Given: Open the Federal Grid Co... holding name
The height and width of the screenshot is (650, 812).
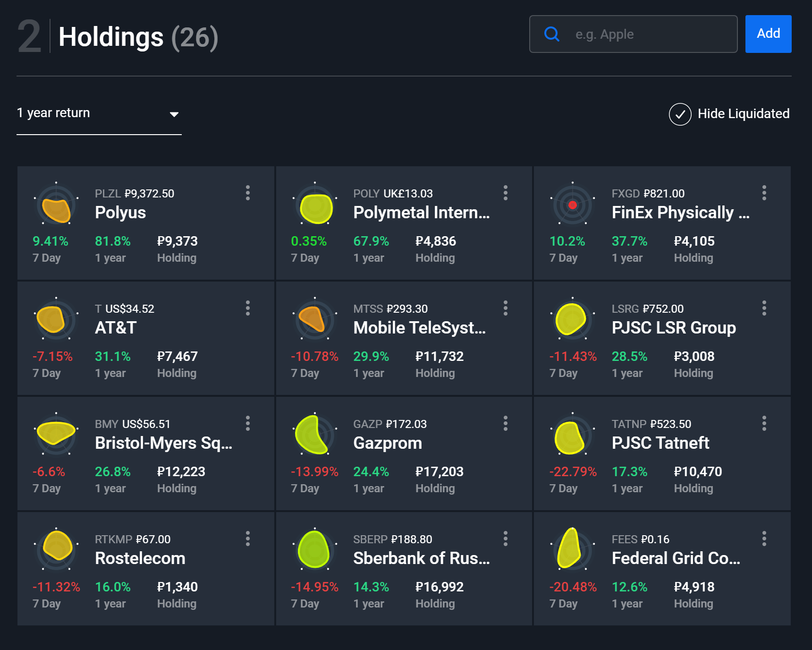Looking at the screenshot, I should point(676,558).
